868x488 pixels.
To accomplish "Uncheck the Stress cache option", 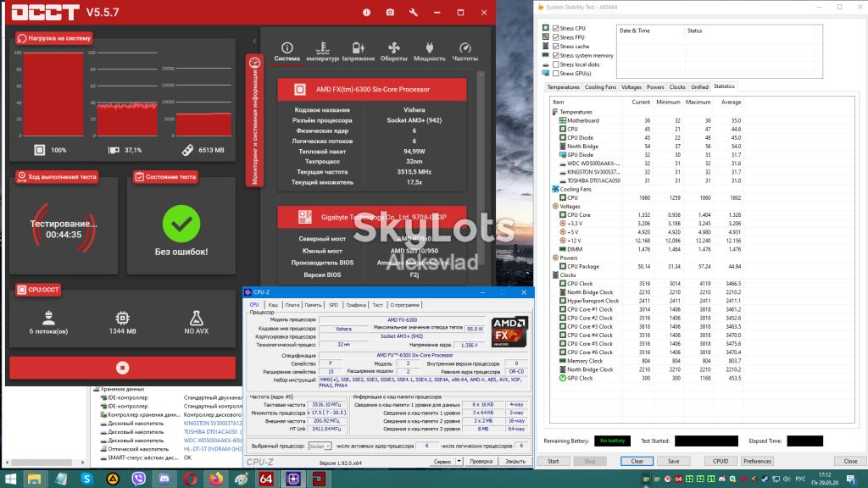I will 556,47.
